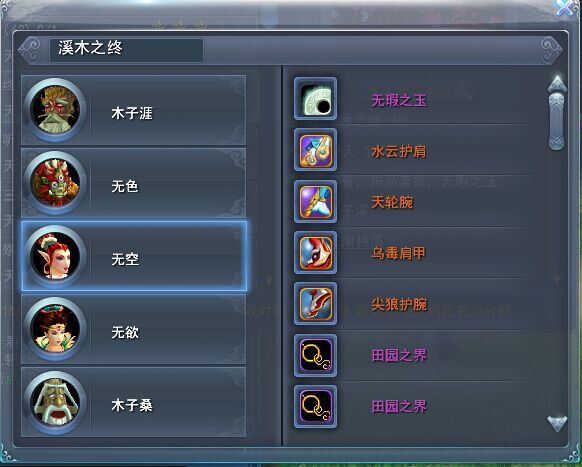The height and width of the screenshot is (467, 582).
Task: Select the 水云护肩 shoulder armor icon
Action: click(315, 150)
